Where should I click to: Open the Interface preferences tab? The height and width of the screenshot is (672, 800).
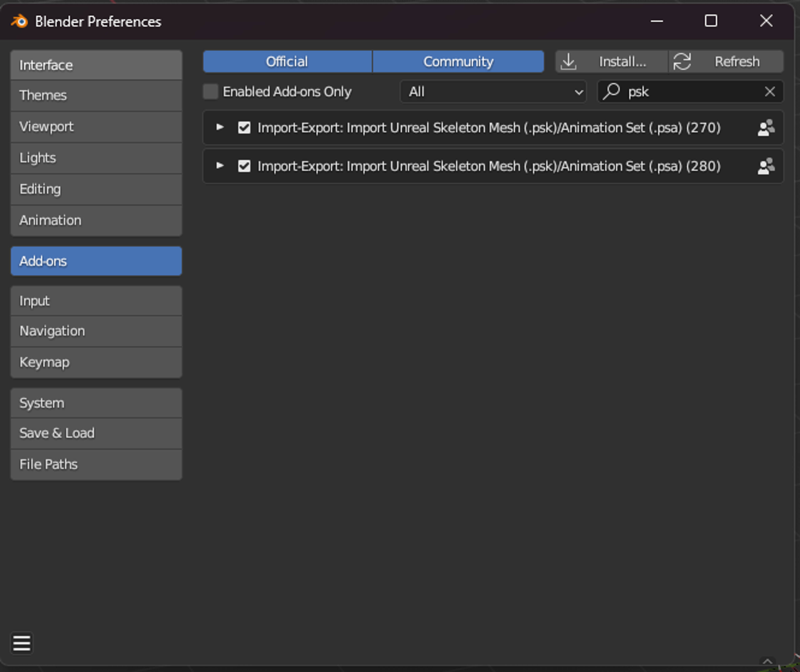tap(96, 65)
